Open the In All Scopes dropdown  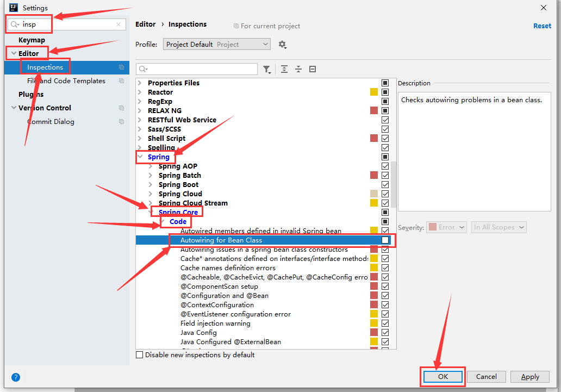tap(498, 227)
